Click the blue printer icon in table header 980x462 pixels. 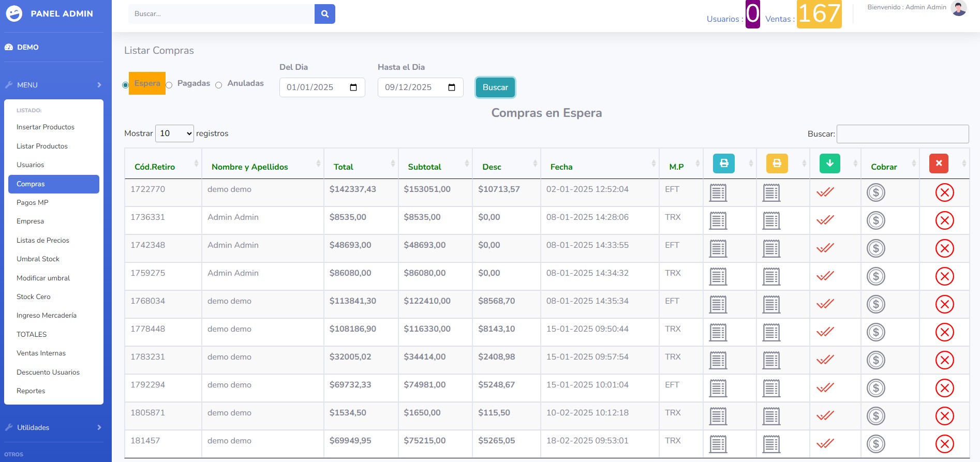click(x=723, y=163)
